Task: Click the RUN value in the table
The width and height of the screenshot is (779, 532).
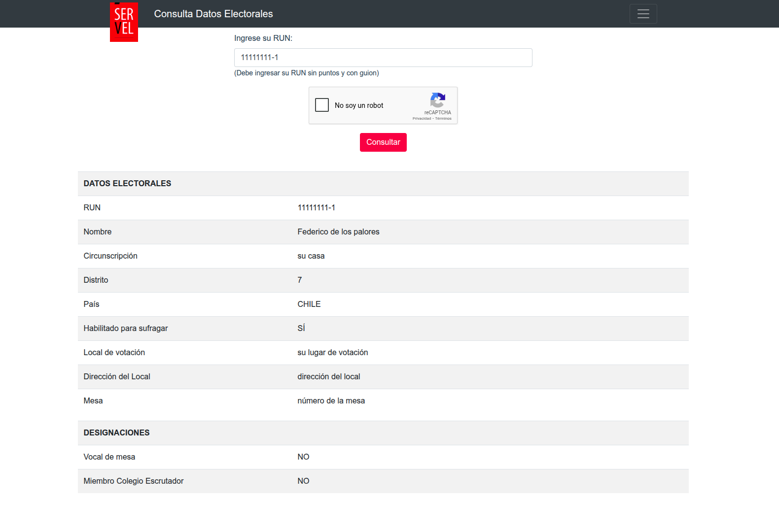Action: click(x=316, y=207)
